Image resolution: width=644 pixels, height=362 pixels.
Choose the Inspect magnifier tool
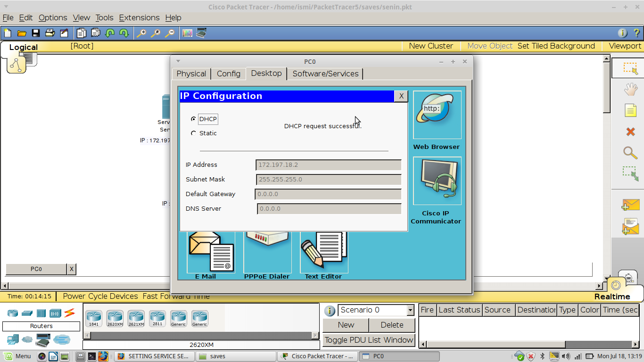click(630, 152)
